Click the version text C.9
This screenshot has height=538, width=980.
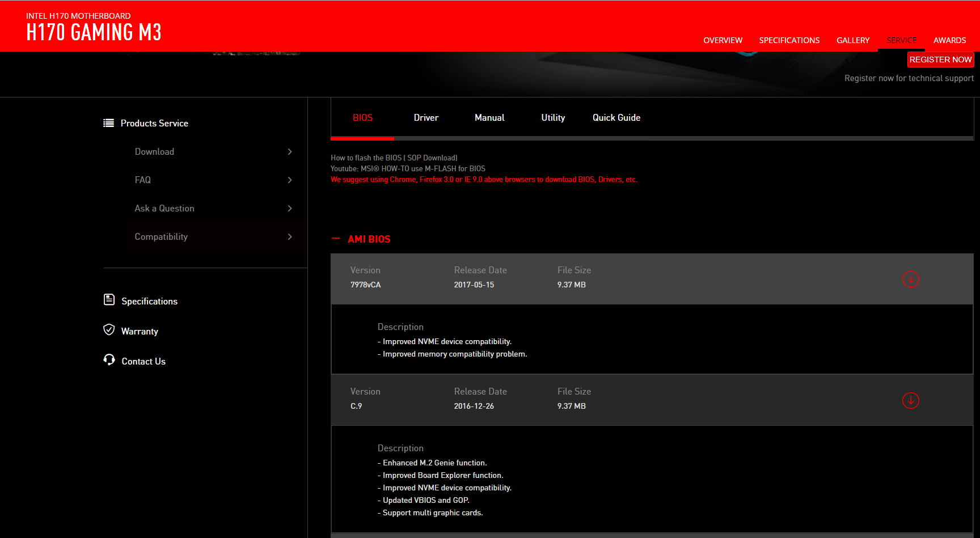coord(356,406)
